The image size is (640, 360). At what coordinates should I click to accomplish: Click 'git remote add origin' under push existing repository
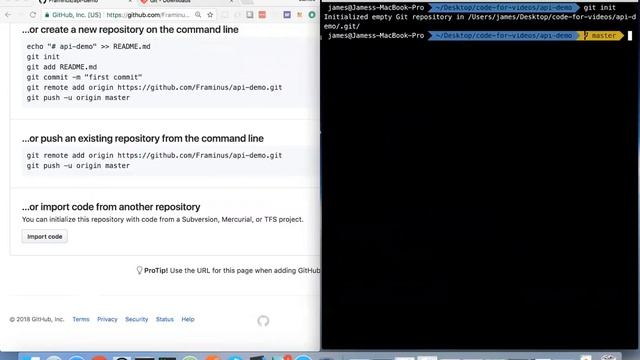pos(154,156)
